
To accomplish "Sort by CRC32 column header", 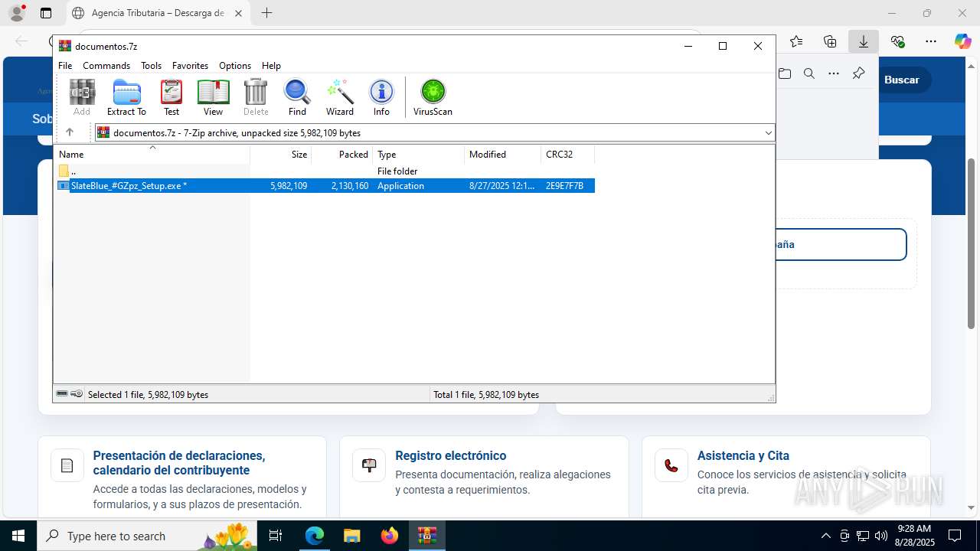I will point(568,154).
